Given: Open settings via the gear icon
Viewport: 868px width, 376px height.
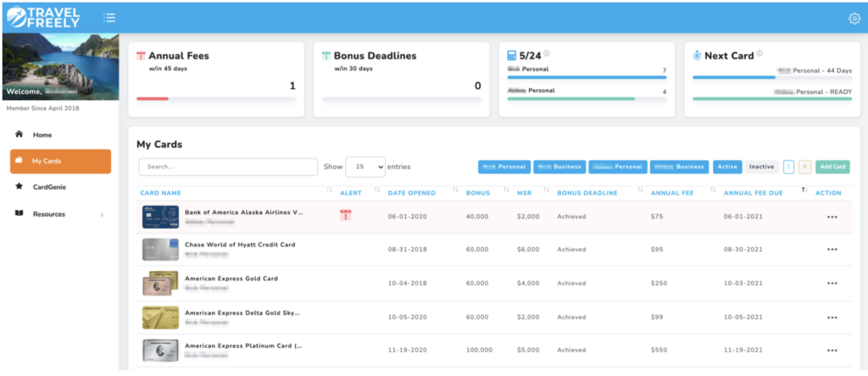Looking at the screenshot, I should pos(854,19).
